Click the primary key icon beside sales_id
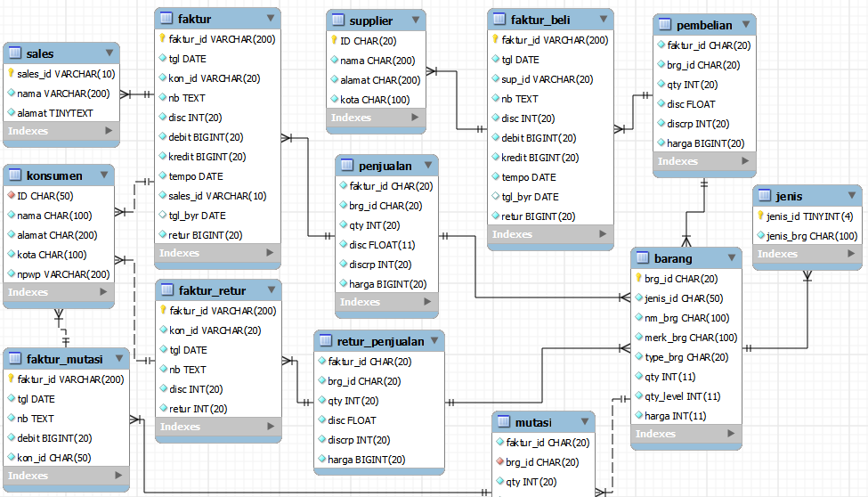Screen dimensions: 868x497 [x=11, y=74]
